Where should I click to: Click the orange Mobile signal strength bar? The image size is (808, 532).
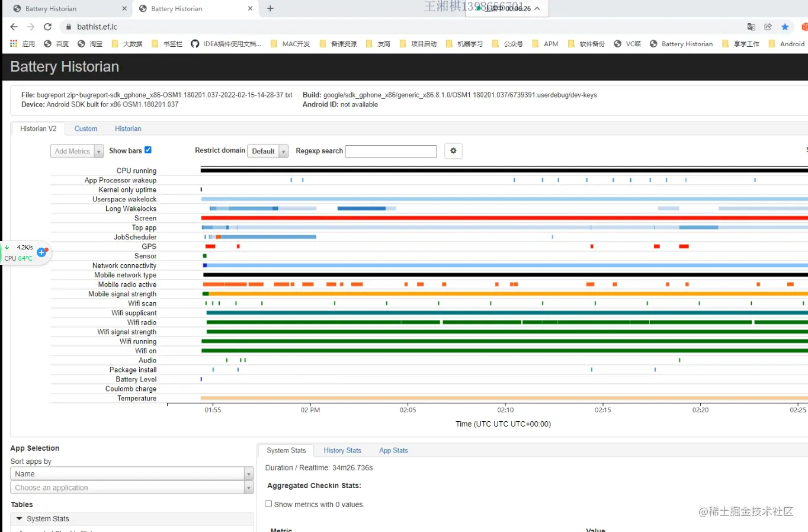pyautogui.click(x=508, y=294)
